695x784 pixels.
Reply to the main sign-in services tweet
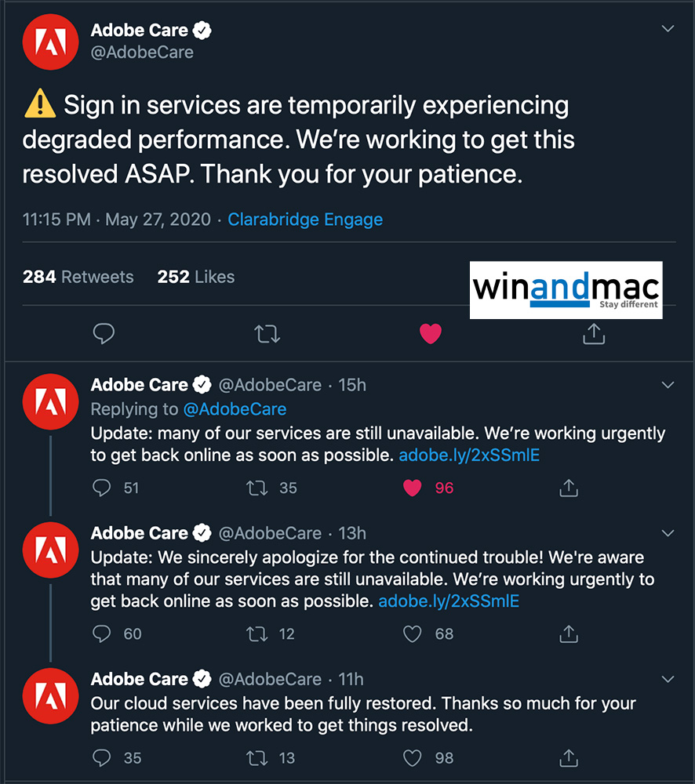point(104,334)
